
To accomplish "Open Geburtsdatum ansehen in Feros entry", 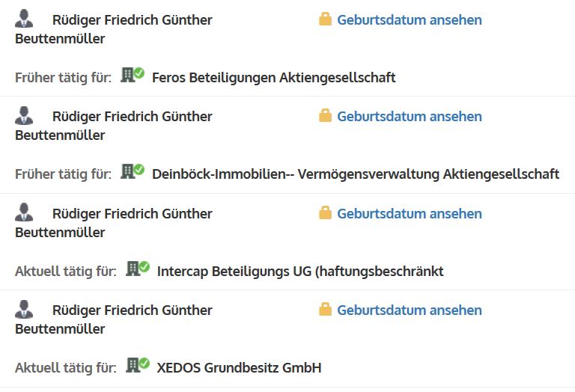I will (410, 20).
